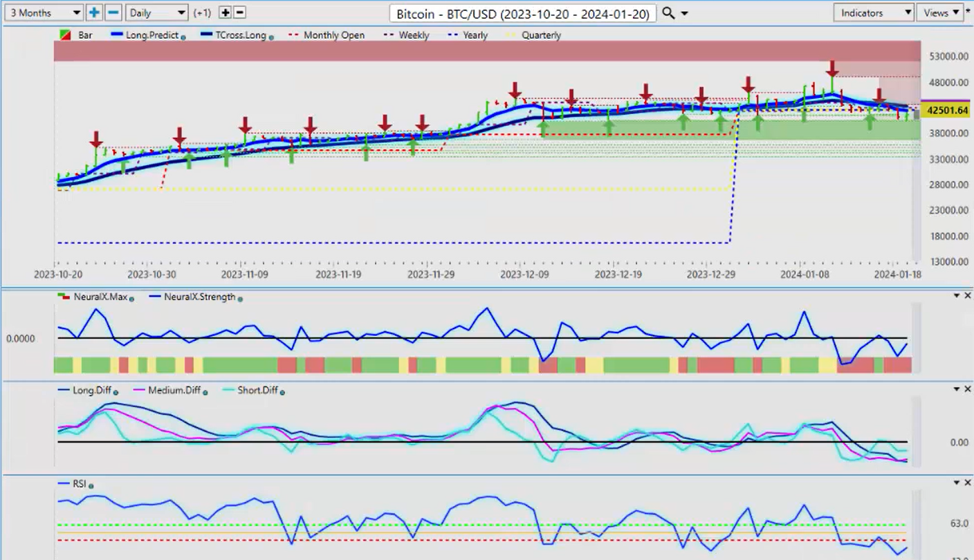Click the settings dot beside Long.Predict
Image resolution: width=974 pixels, height=560 pixels.
[183, 37]
